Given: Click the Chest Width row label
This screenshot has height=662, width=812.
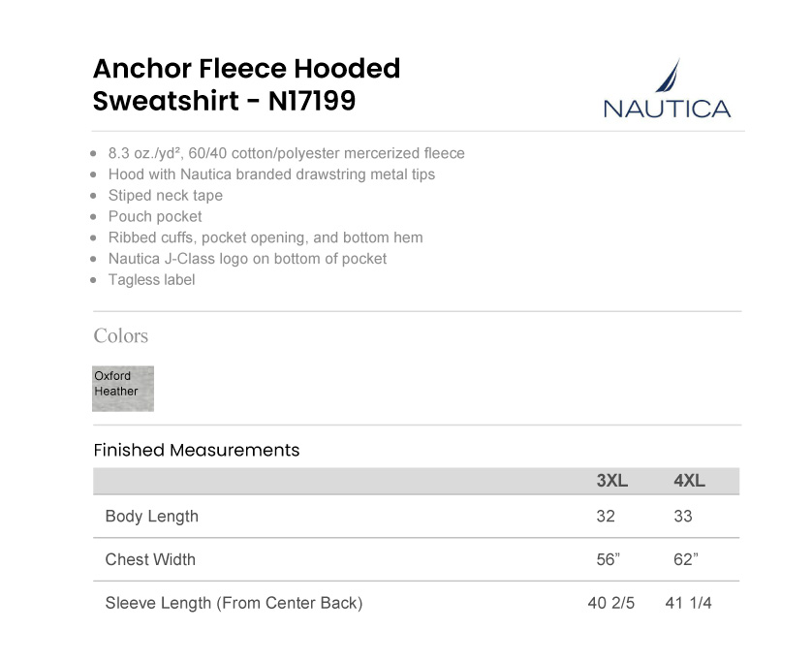Looking at the screenshot, I should [150, 559].
